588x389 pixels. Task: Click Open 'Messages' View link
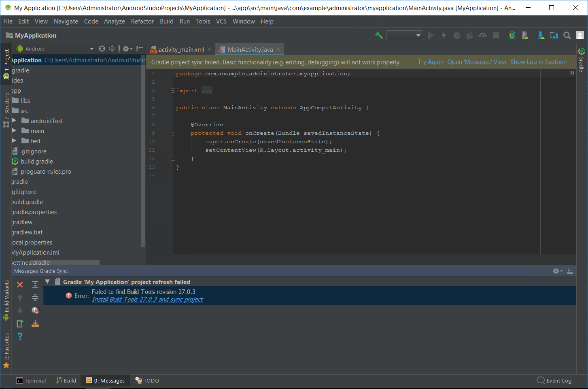click(x=477, y=62)
